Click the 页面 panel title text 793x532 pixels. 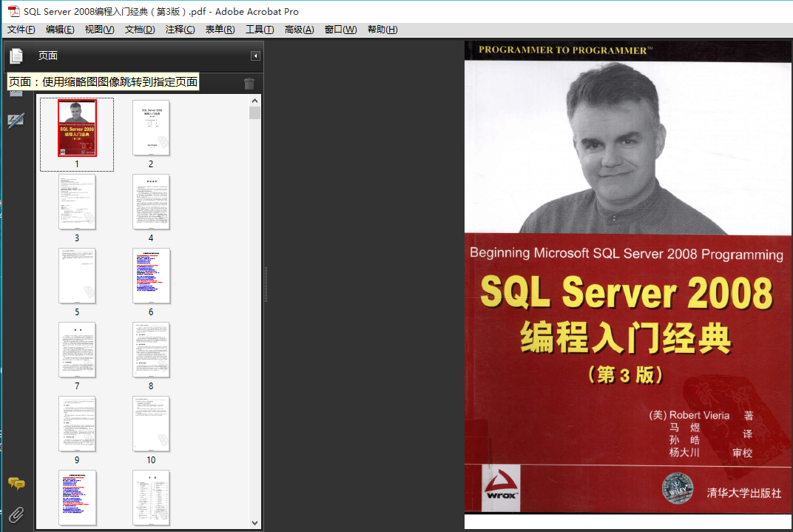[x=48, y=55]
